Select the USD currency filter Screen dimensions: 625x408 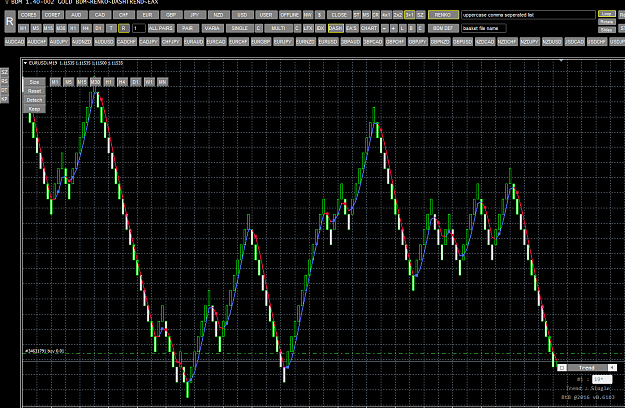(242, 15)
